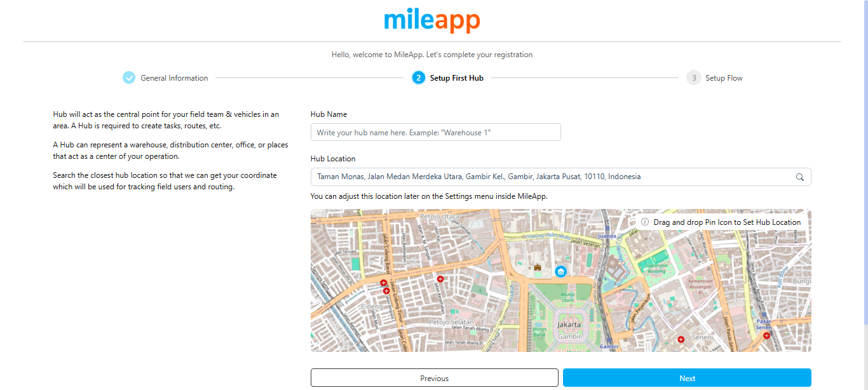The width and height of the screenshot is (868, 390).
Task: Click the blue hub pin on map
Action: click(x=560, y=272)
